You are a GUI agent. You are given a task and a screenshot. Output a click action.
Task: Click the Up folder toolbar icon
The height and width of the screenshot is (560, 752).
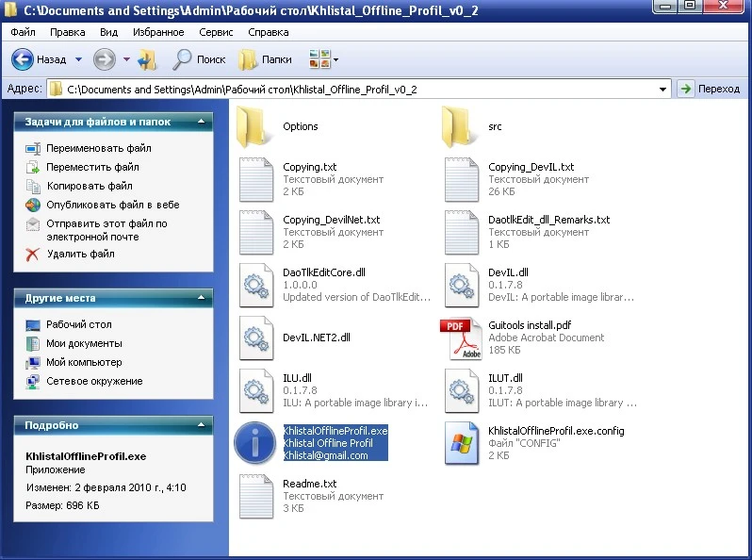147,59
